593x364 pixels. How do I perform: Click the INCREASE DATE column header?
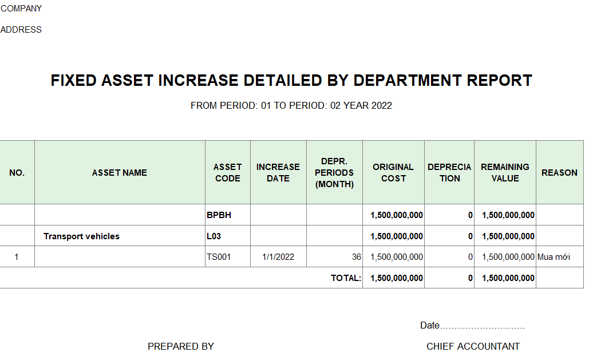point(278,173)
